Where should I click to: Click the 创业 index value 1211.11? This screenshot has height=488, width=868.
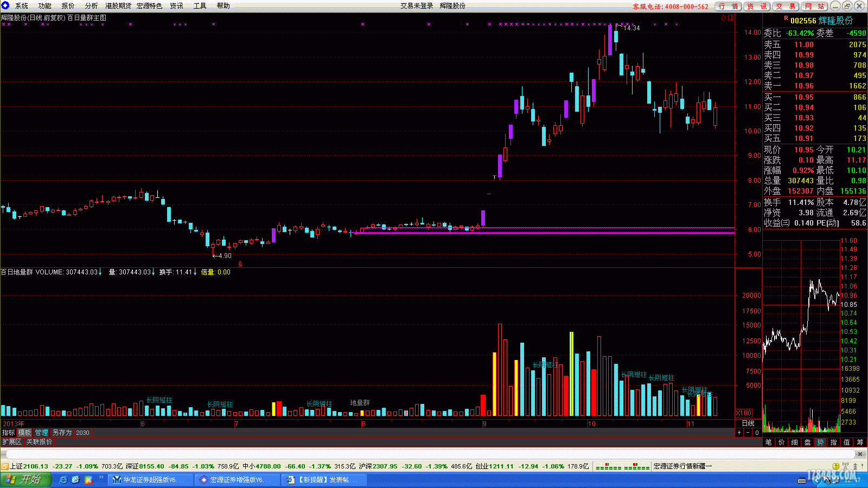[x=501, y=466]
